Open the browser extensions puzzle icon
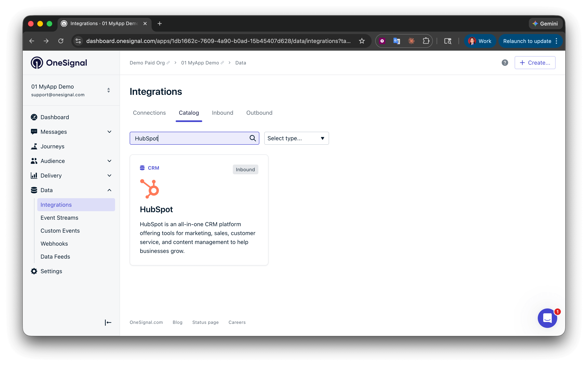Screen dimensions: 588x366 coord(426,41)
